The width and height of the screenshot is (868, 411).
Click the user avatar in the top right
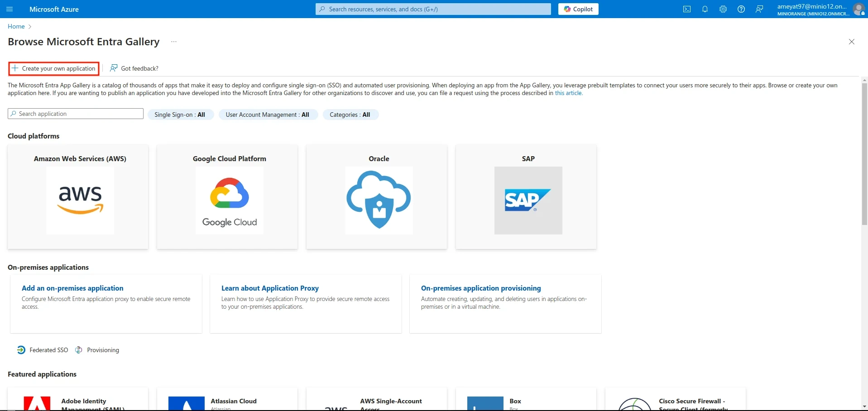[859, 9]
